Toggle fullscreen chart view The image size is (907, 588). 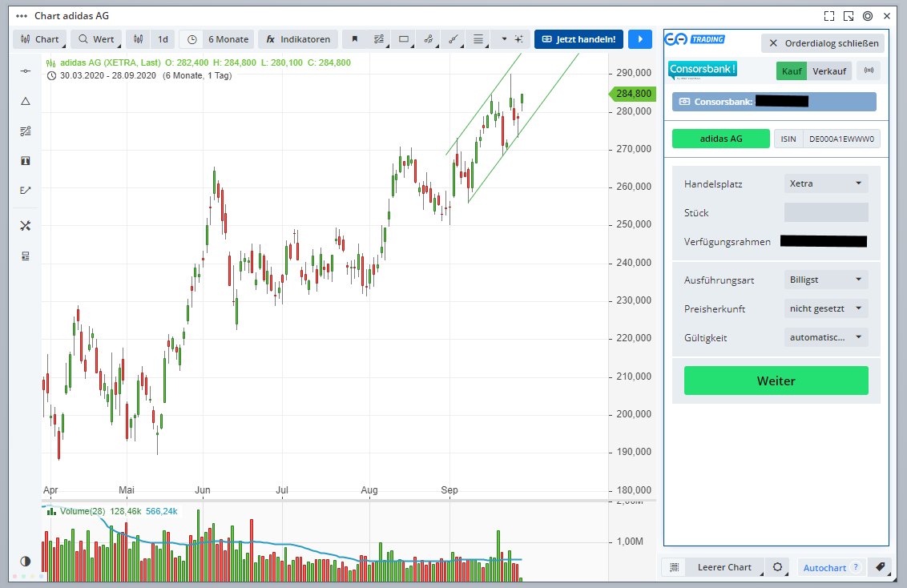pos(829,16)
